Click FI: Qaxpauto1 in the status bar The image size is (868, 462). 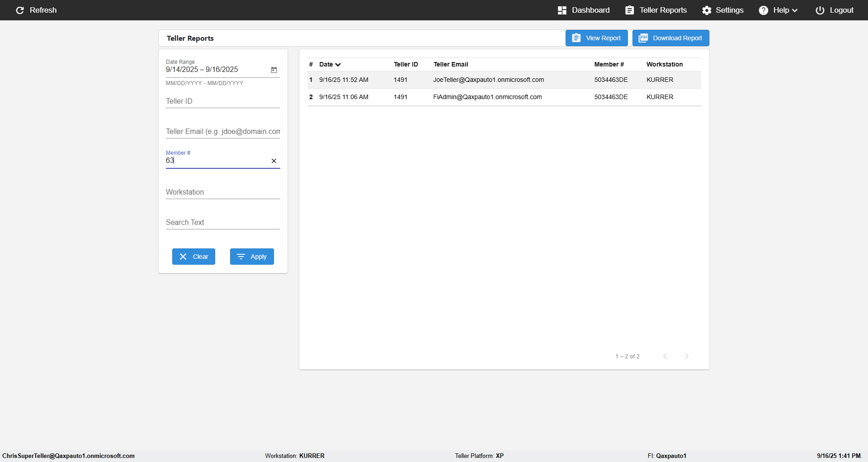tap(667, 456)
